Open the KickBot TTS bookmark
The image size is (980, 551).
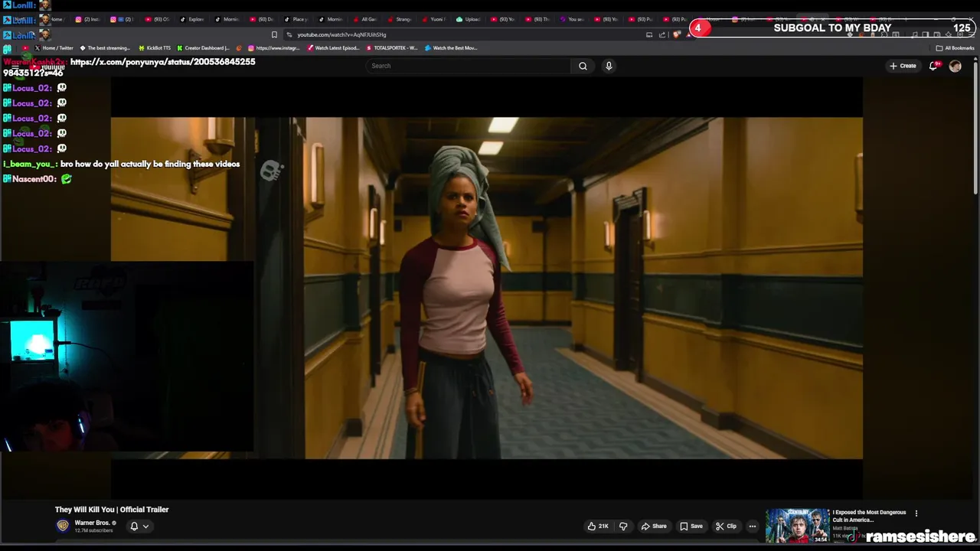155,48
